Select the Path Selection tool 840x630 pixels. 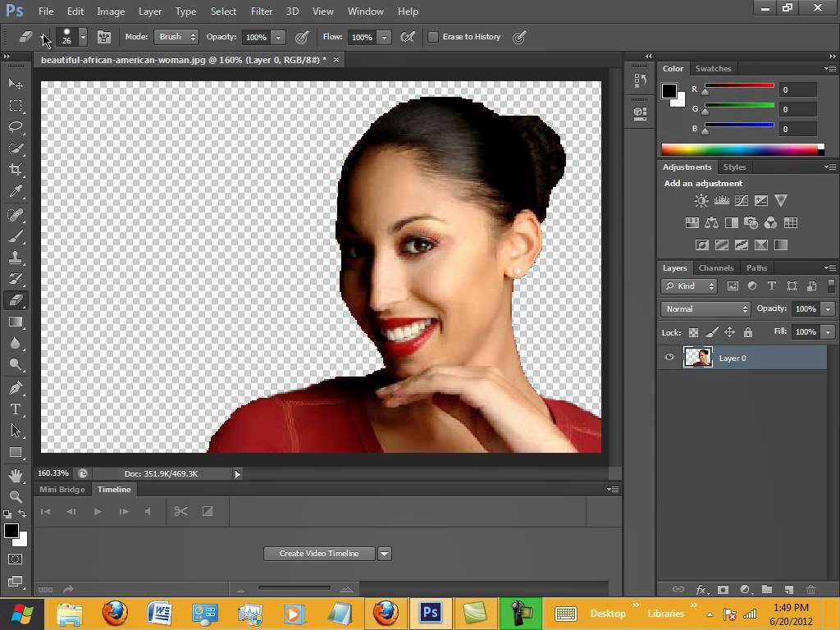click(16, 431)
